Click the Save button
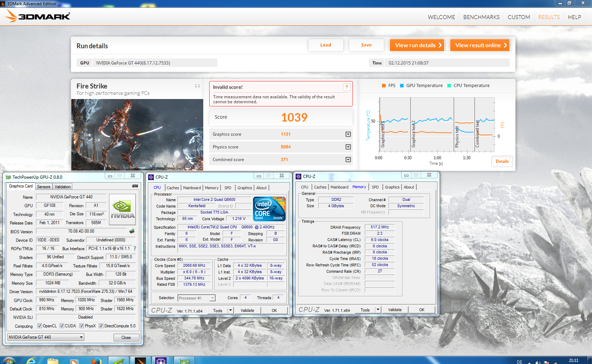Image resolution: width=592 pixels, height=364 pixels. tap(366, 45)
